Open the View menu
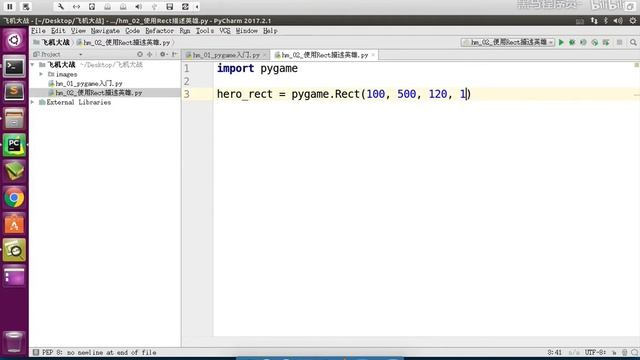This screenshot has width=640, height=360. 78,31
